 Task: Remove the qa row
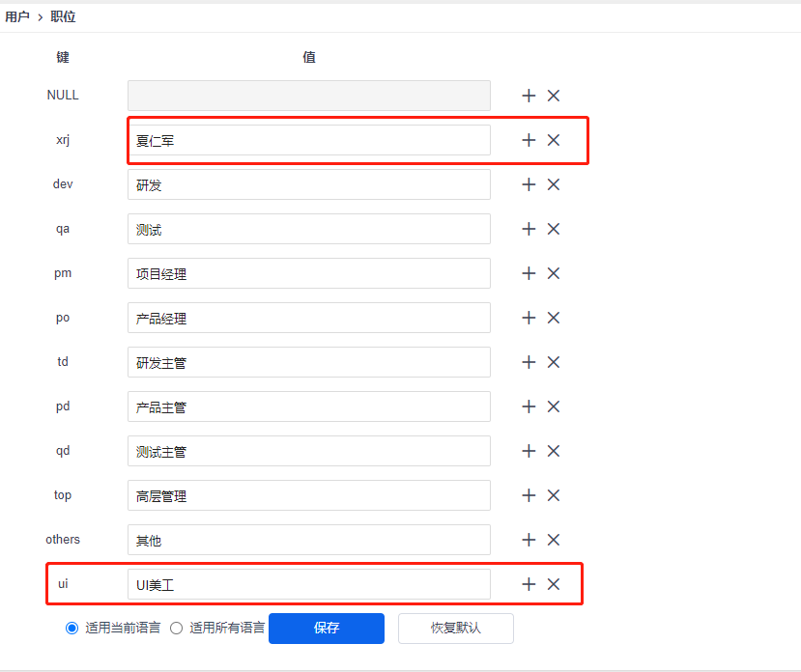tap(554, 229)
